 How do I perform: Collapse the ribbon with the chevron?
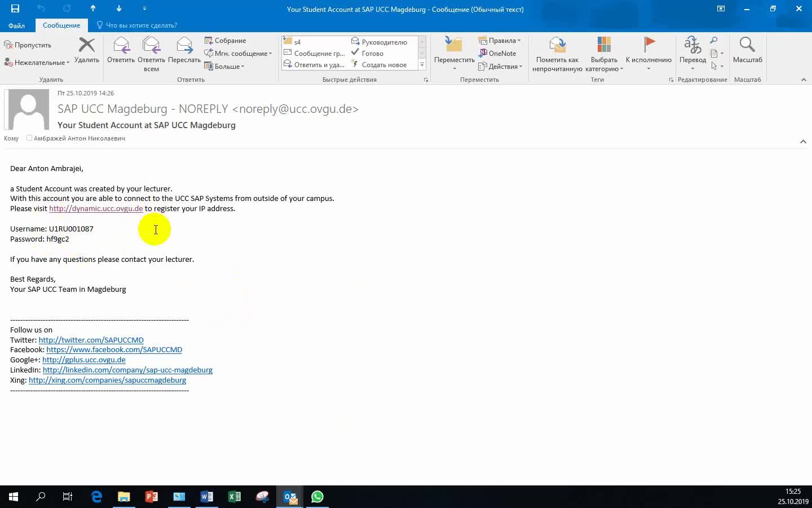(804, 80)
